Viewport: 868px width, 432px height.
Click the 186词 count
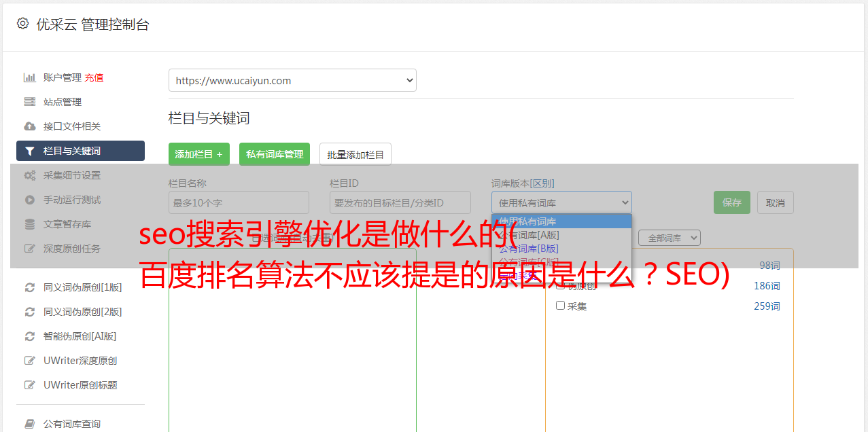tap(767, 286)
